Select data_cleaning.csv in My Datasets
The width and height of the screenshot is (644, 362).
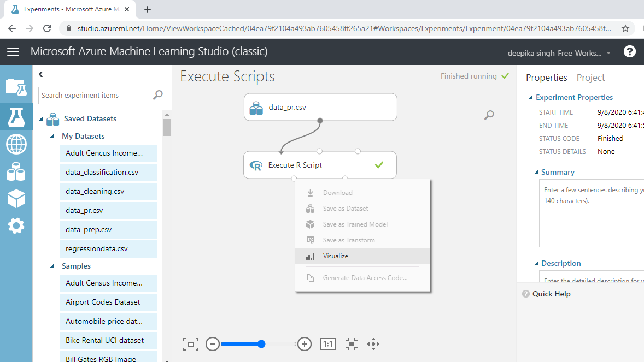tap(108, 191)
